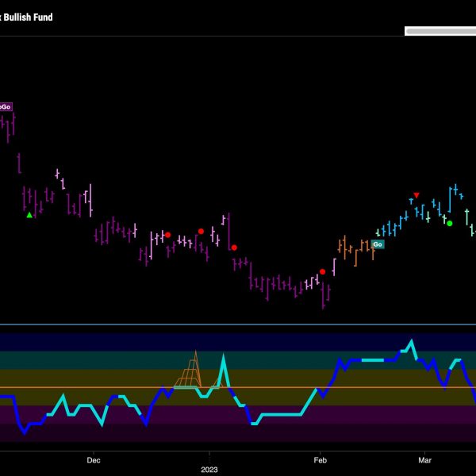Click the "Bullish Fund" chart title
This screenshot has width=476, height=476.
[x=28, y=17]
